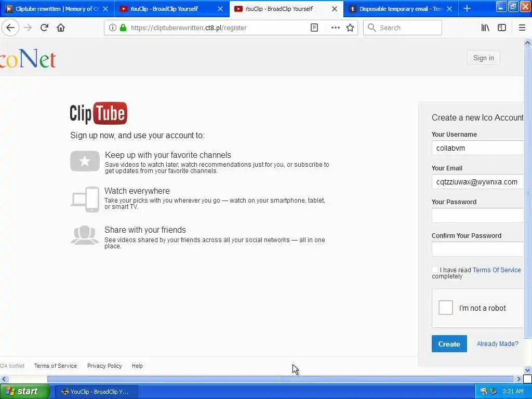Open footer Terms of Service link
This screenshot has width=532, height=399.
pyautogui.click(x=55, y=366)
